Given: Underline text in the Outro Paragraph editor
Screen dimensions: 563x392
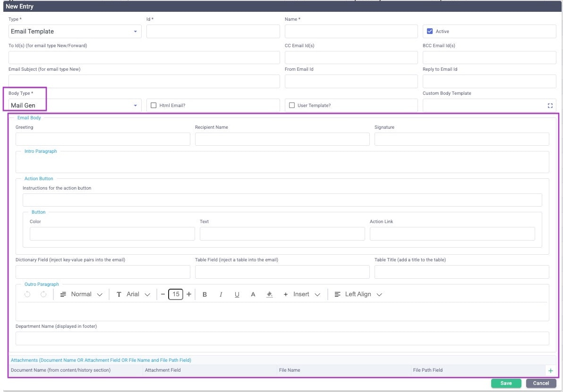Looking at the screenshot, I should [x=237, y=294].
